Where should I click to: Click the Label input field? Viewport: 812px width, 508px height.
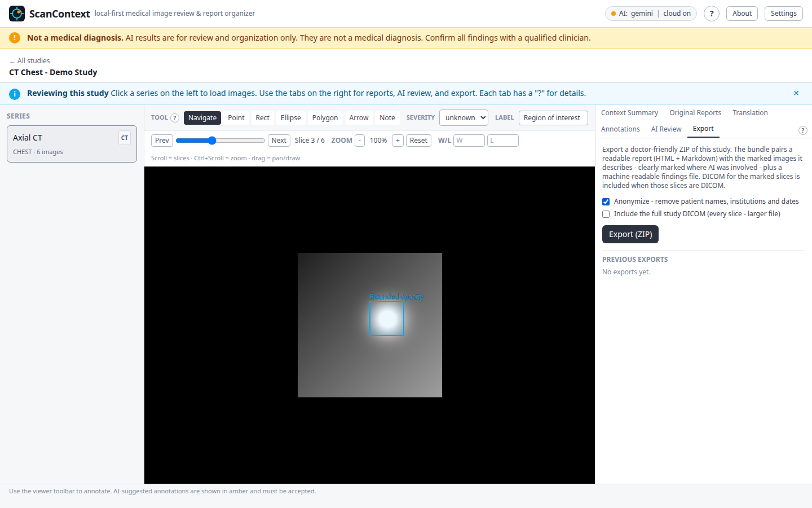553,118
